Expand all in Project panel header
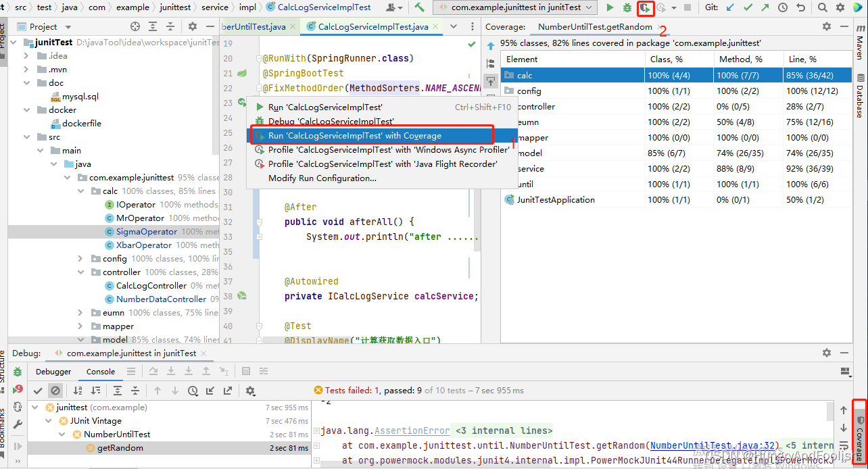Image resolution: width=868 pixels, height=469 pixels. click(x=154, y=26)
